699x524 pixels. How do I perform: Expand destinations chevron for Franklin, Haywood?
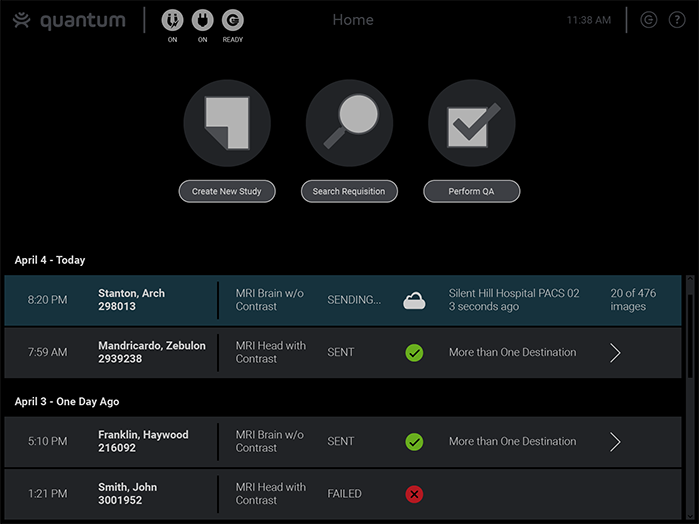615,442
